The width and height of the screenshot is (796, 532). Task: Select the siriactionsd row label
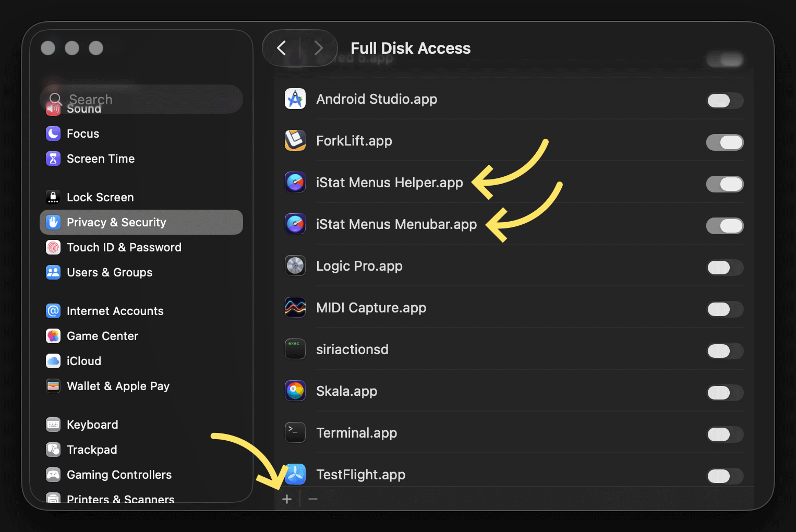(352, 349)
